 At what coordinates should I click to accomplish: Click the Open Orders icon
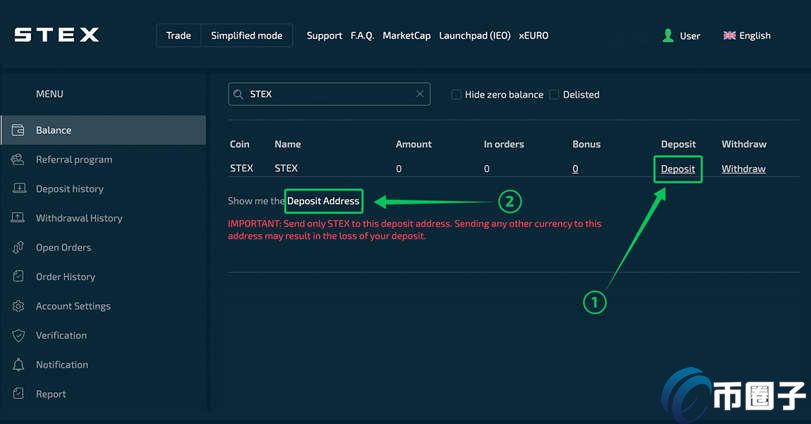18,247
